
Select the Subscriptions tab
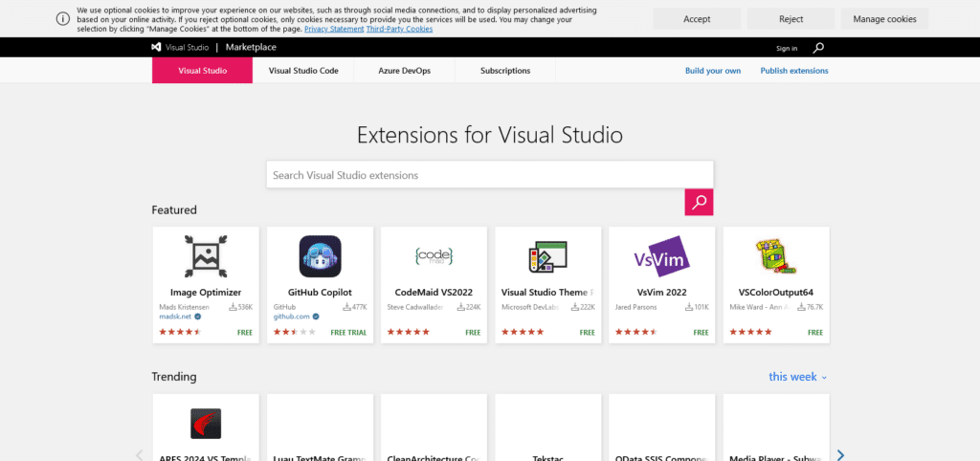tap(505, 71)
